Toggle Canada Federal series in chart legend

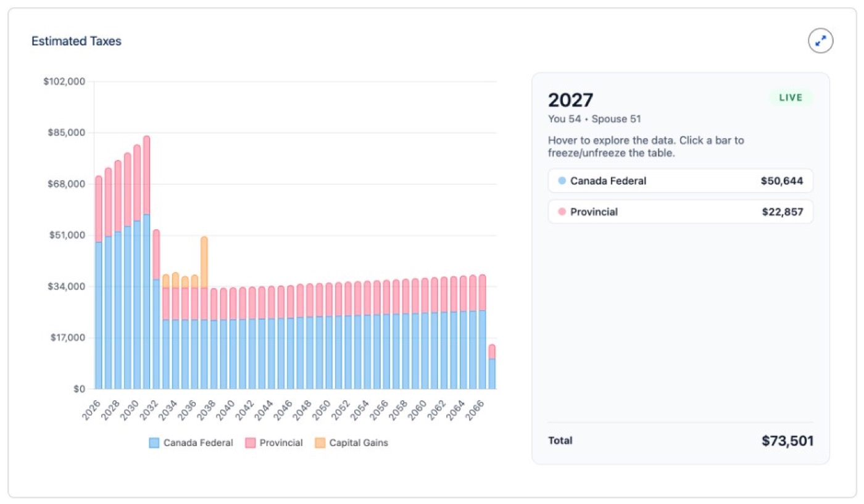(x=191, y=443)
